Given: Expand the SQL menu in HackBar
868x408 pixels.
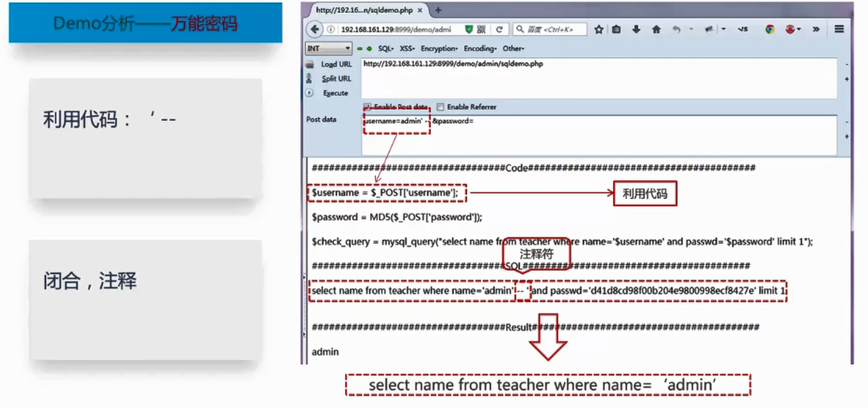Looking at the screenshot, I should (386, 48).
